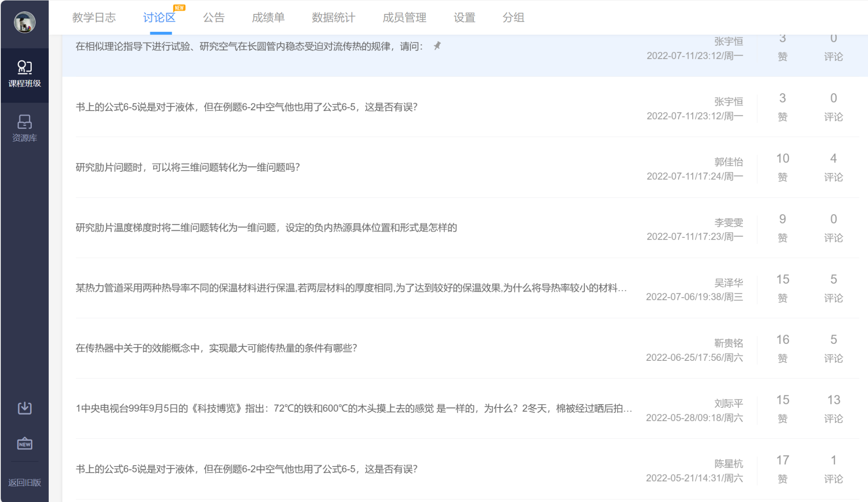
Task: Open the 数据统计 tab
Action: point(334,18)
